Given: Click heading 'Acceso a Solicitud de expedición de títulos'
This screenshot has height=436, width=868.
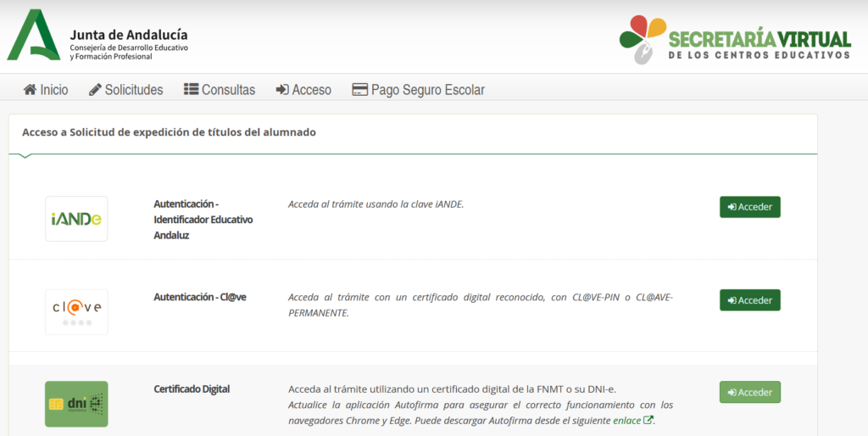Looking at the screenshot, I should click(169, 132).
